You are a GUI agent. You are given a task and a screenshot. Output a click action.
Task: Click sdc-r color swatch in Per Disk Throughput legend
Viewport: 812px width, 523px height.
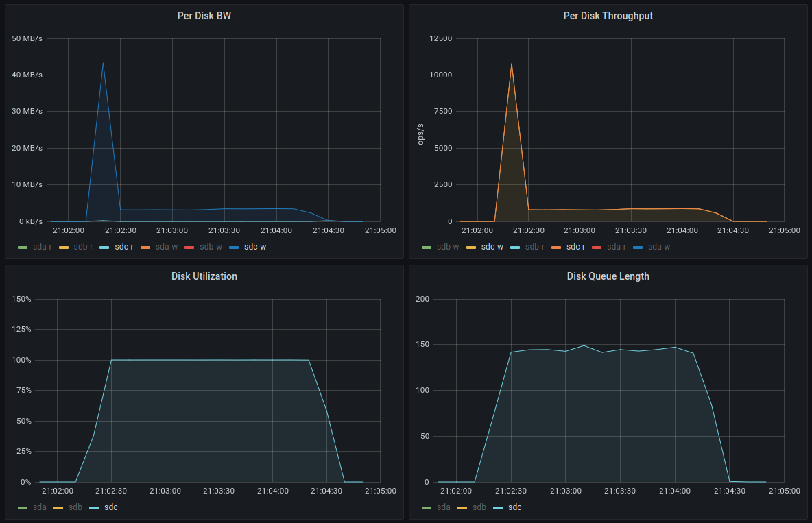[556, 247]
